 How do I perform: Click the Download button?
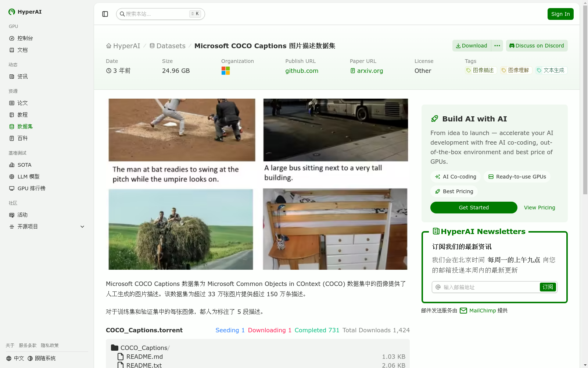coord(472,46)
